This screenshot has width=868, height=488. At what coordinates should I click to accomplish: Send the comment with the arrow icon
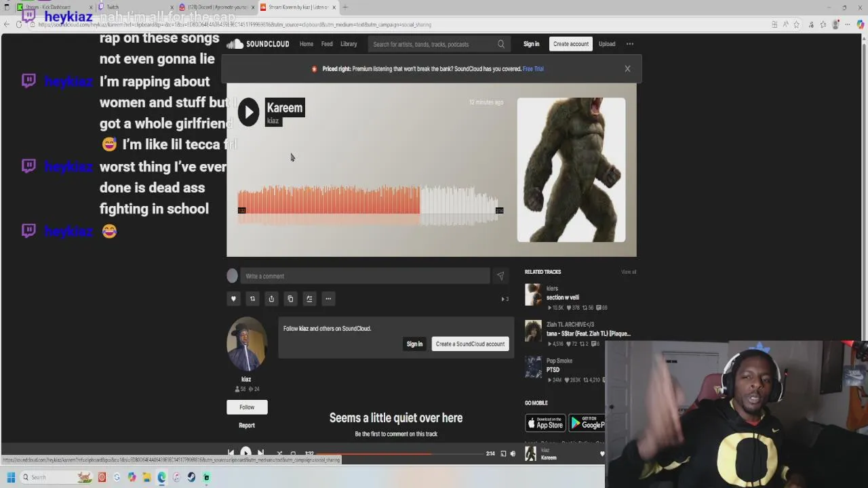coord(500,276)
